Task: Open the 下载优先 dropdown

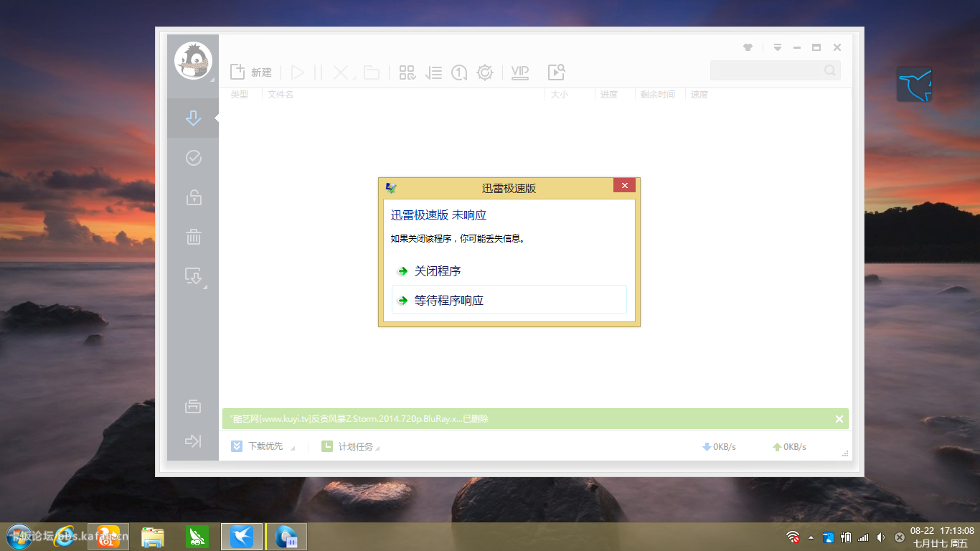Action: pos(263,446)
